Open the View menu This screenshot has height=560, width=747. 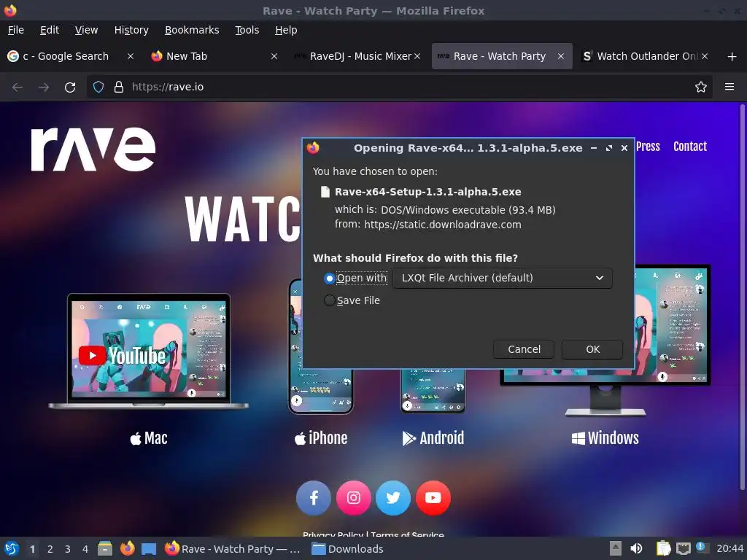tap(86, 30)
